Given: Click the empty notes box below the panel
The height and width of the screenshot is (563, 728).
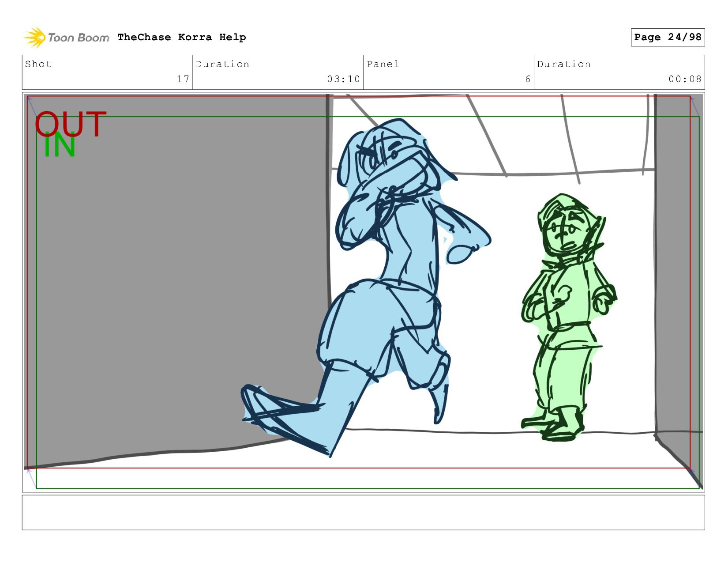Looking at the screenshot, I should click(363, 512).
